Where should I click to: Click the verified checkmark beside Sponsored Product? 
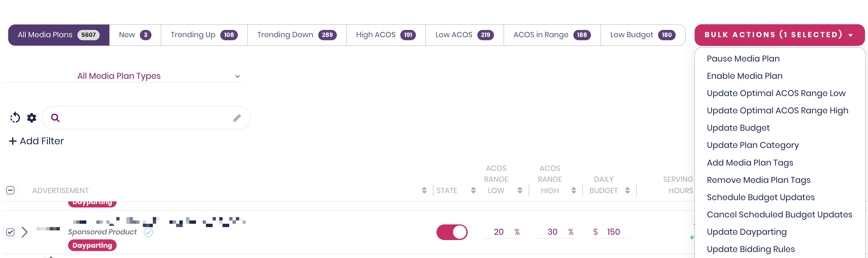148,232
